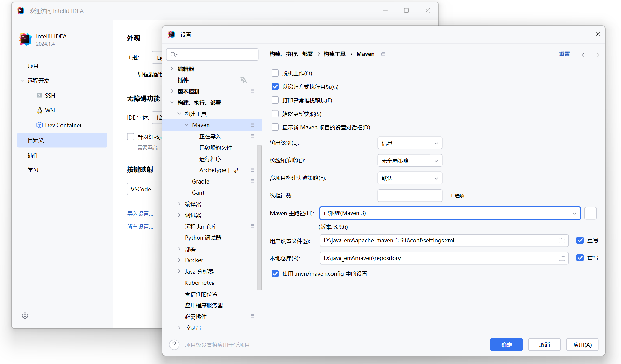Click IntelliJ IDEA logo in welcome sidebar
This screenshot has height=364, width=621.
[x=25, y=39]
